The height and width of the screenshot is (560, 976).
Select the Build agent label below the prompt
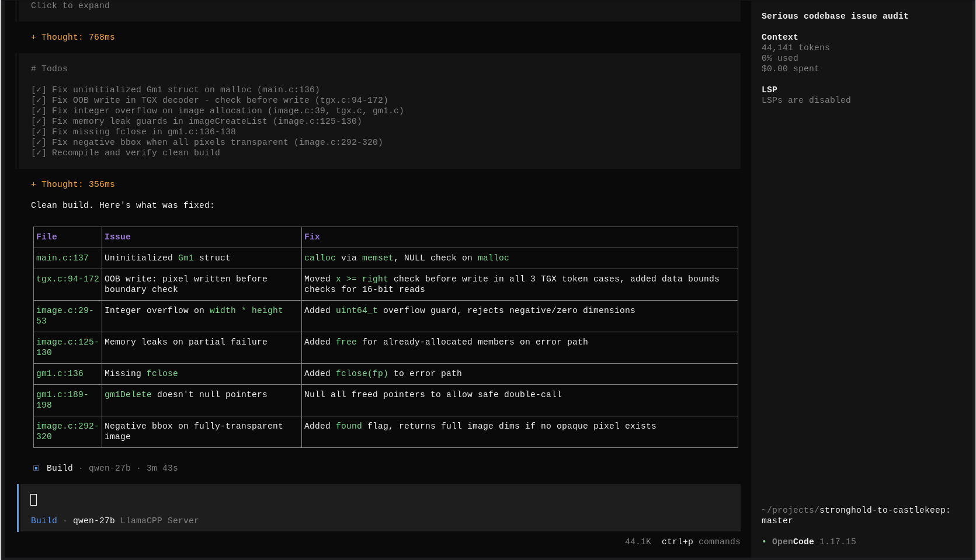pyautogui.click(x=44, y=521)
